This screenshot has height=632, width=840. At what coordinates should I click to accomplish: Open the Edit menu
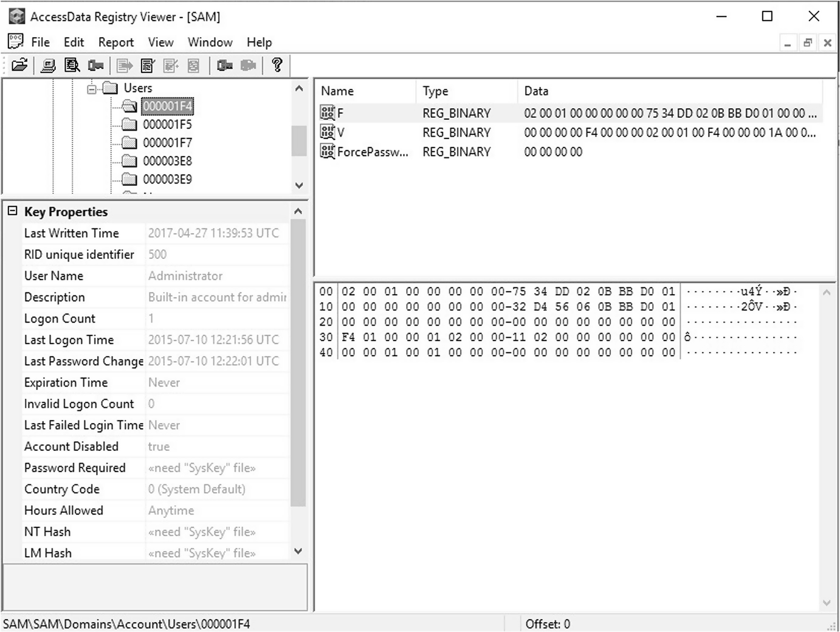74,42
